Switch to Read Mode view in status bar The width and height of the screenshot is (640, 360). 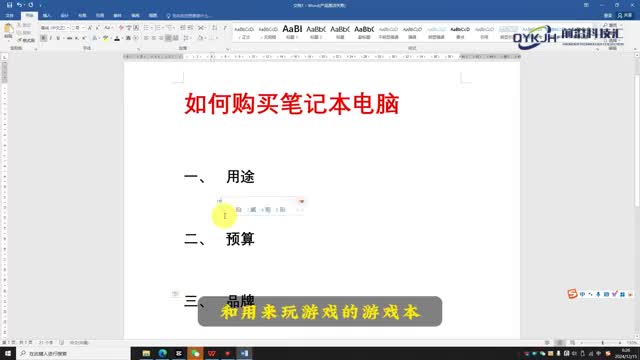547,342
